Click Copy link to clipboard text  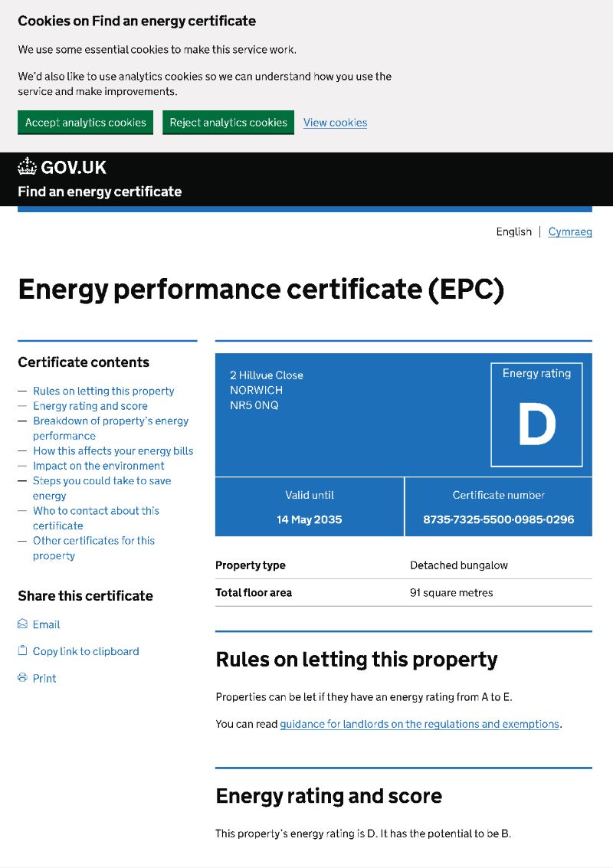click(x=86, y=651)
